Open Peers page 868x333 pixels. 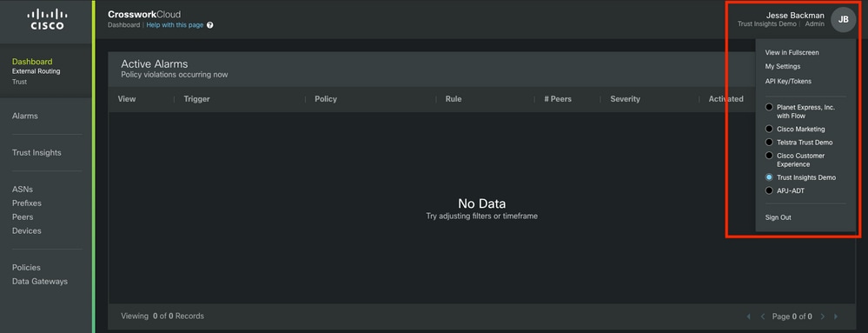23,216
